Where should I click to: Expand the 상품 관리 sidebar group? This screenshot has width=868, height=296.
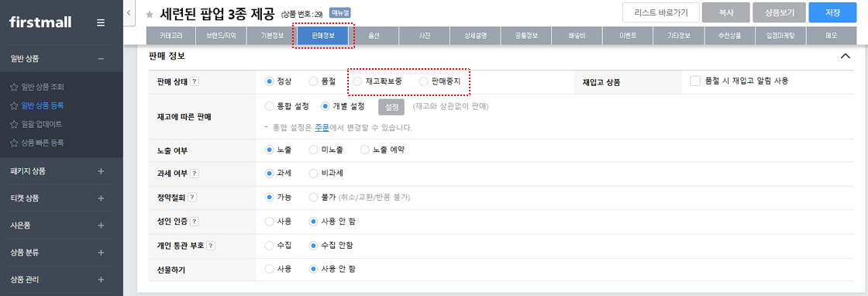tap(101, 280)
